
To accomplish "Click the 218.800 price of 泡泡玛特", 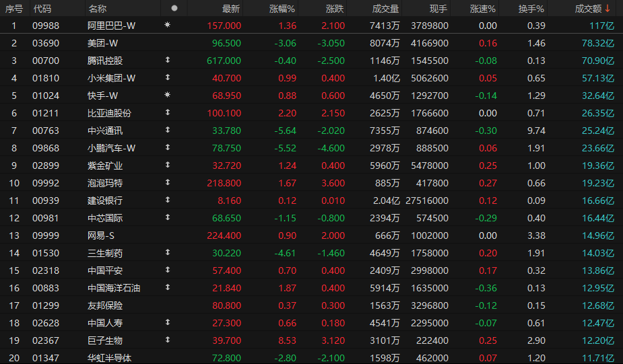I will tap(224, 183).
